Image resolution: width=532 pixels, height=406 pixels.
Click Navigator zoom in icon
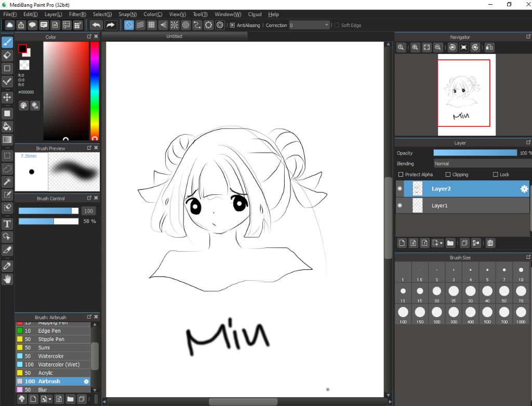tap(415, 47)
